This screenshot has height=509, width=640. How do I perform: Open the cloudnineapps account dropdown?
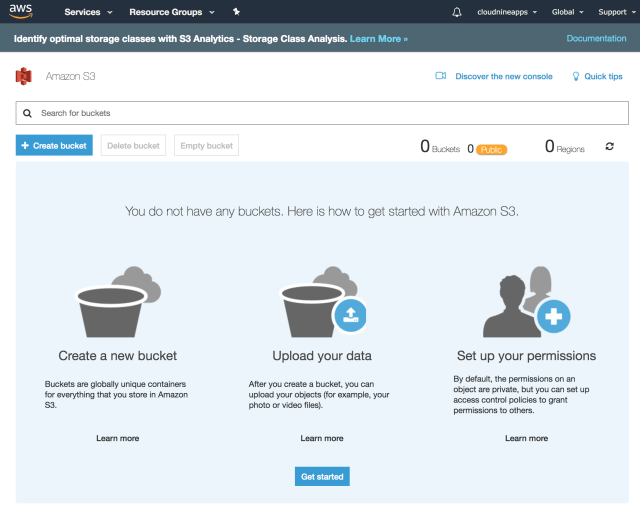[x=507, y=12]
